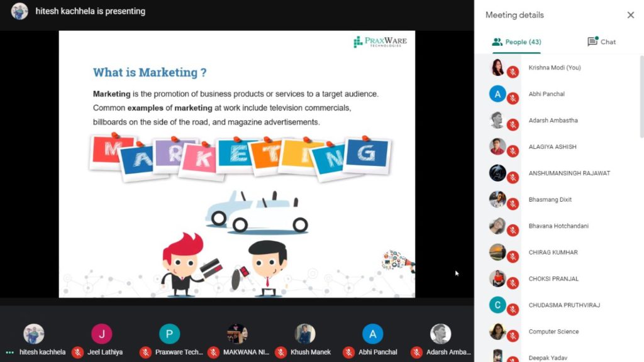Image resolution: width=644 pixels, height=362 pixels.
Task: Select CHOKSI PRANJAL in people list
Action: [553, 278]
